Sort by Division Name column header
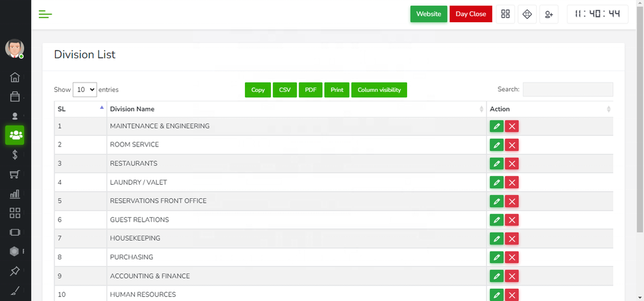The height and width of the screenshot is (301, 644). coord(295,109)
